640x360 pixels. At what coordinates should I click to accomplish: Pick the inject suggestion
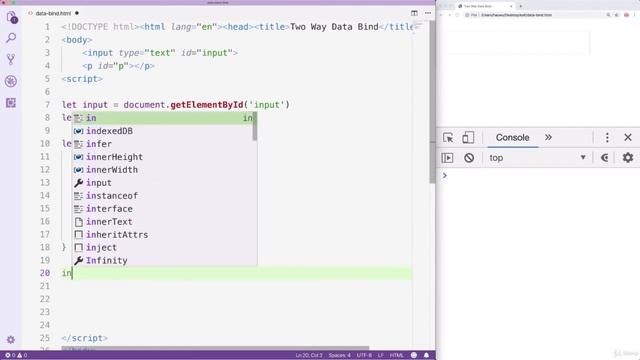[x=164, y=248]
